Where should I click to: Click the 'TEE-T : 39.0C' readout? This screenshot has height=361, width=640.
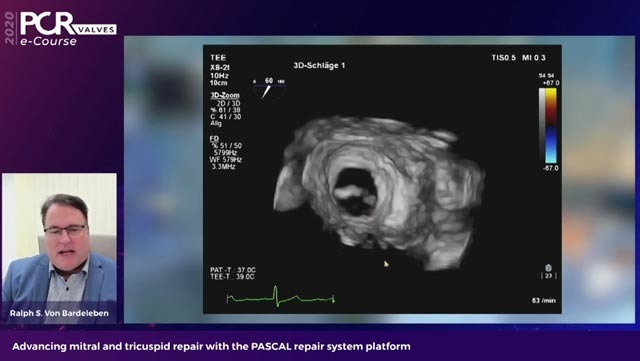tap(232, 276)
